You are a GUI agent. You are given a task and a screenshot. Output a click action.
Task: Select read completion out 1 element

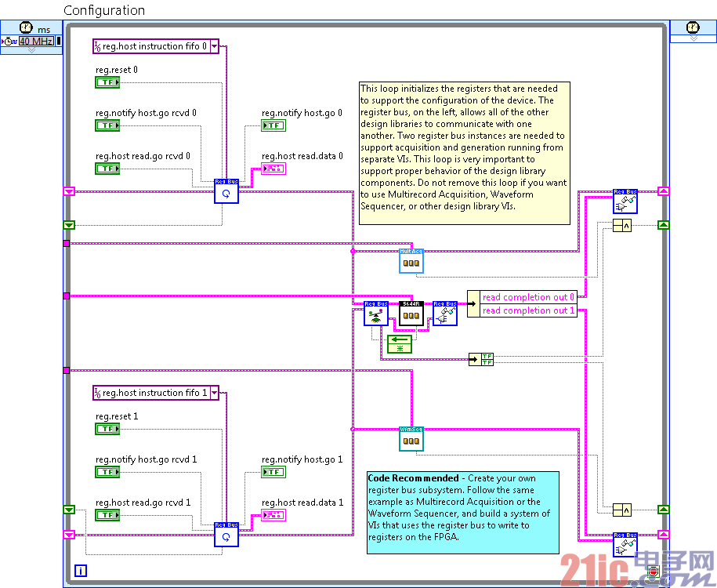pos(528,310)
